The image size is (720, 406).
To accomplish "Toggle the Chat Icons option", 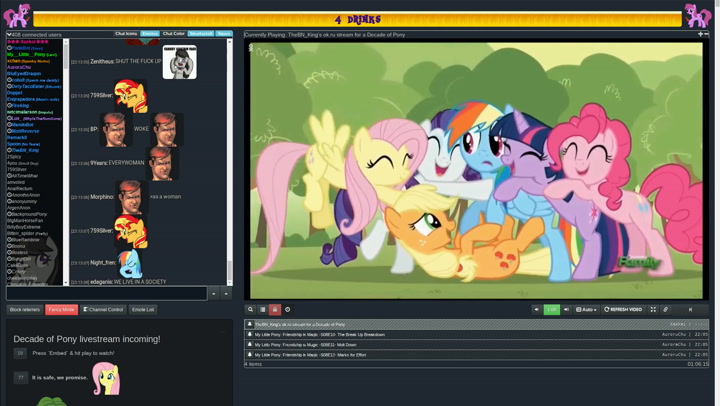I will tap(126, 34).
